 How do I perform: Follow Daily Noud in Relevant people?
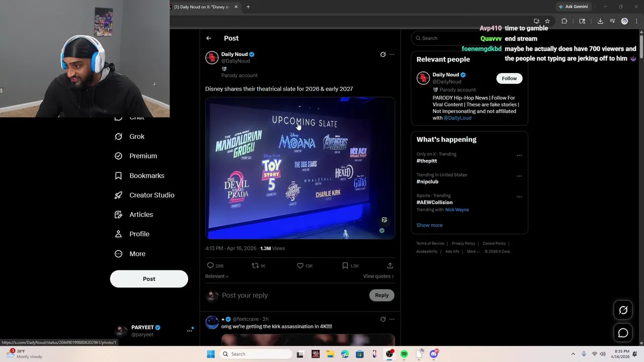(509, 78)
